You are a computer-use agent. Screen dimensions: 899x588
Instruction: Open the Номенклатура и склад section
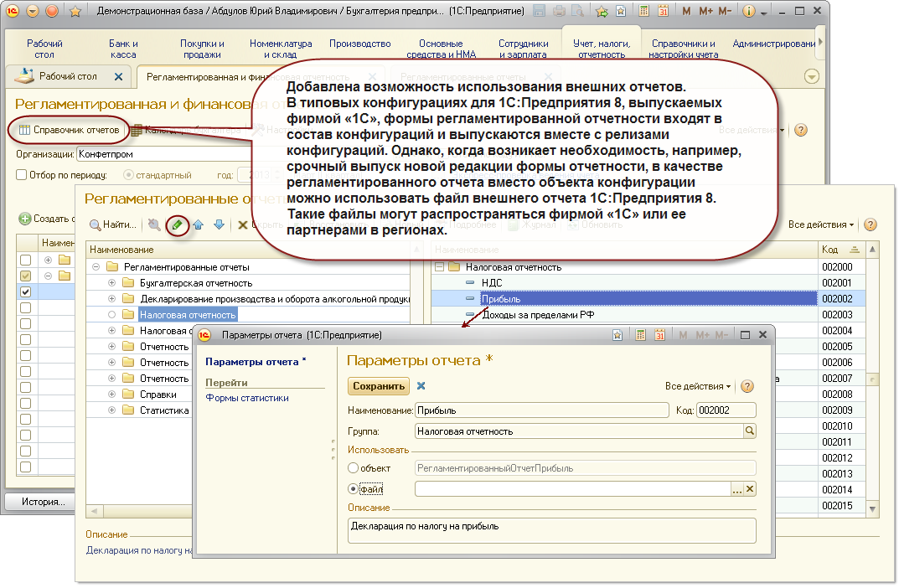(x=281, y=49)
